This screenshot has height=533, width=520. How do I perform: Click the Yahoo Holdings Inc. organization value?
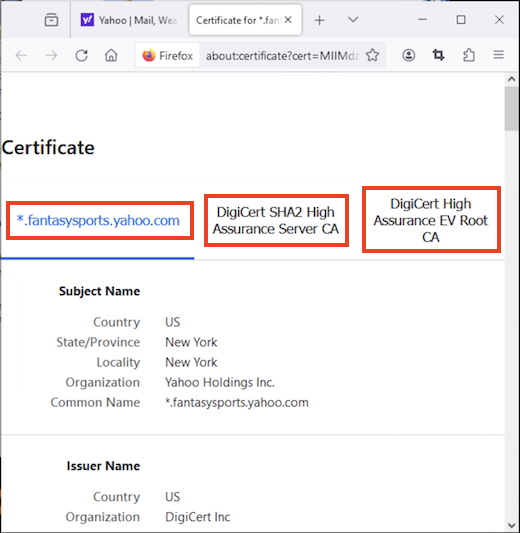[220, 382]
